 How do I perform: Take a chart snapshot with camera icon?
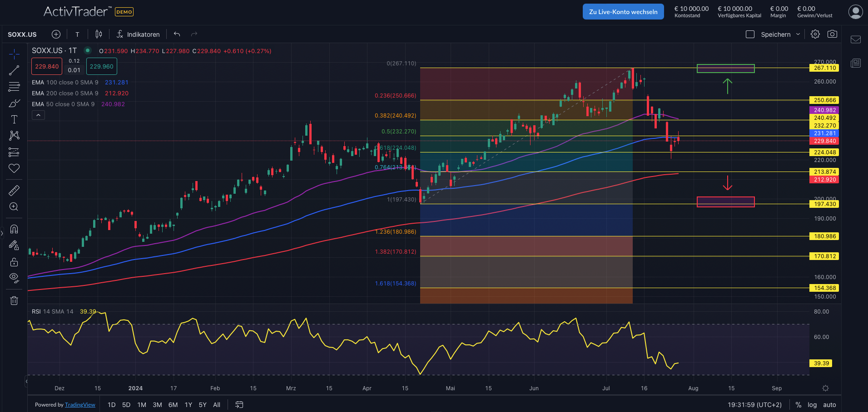pos(832,34)
